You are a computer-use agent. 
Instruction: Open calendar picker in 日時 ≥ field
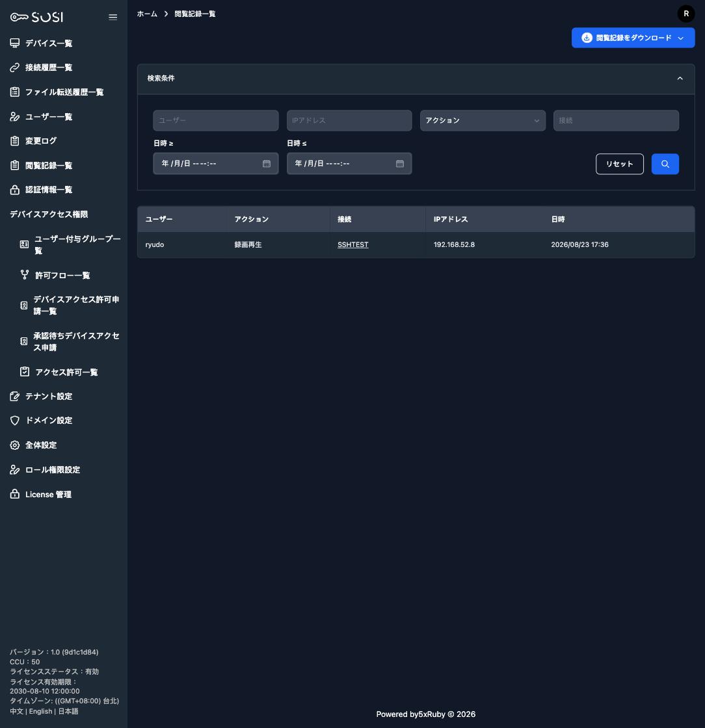pos(267,163)
